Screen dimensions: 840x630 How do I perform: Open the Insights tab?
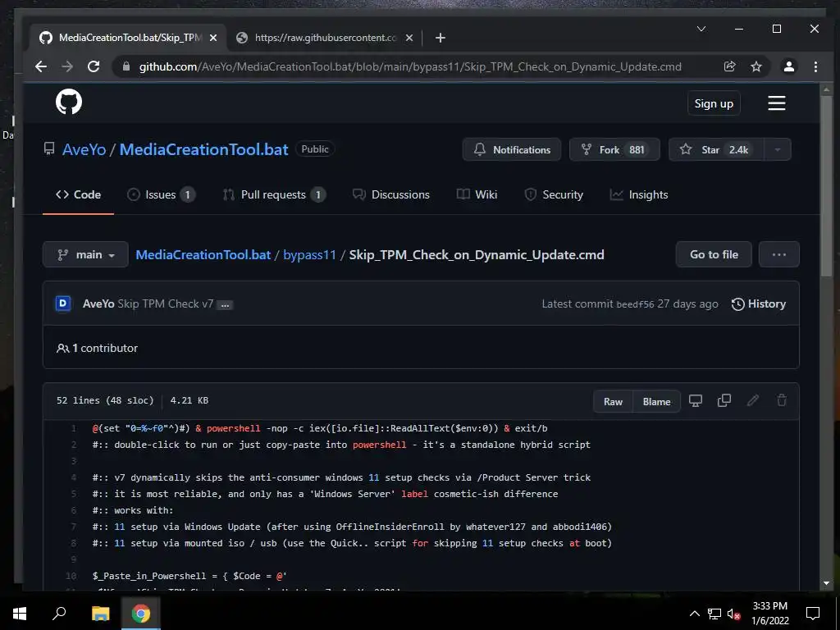pos(638,194)
